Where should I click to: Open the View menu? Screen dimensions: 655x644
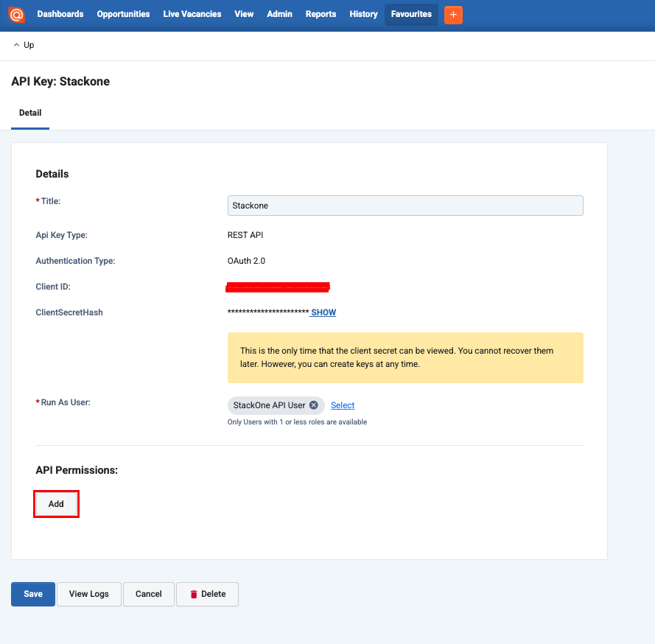[244, 14]
